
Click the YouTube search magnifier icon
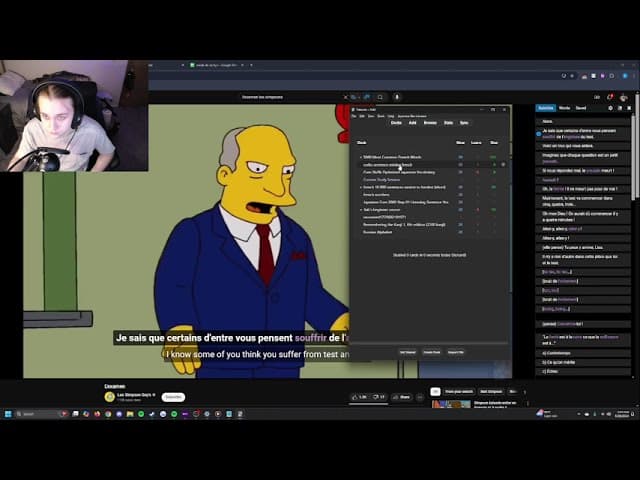(380, 97)
